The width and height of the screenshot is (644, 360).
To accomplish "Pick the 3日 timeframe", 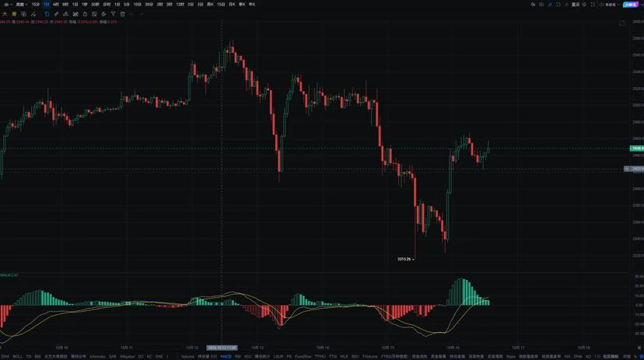I will (x=200, y=4).
